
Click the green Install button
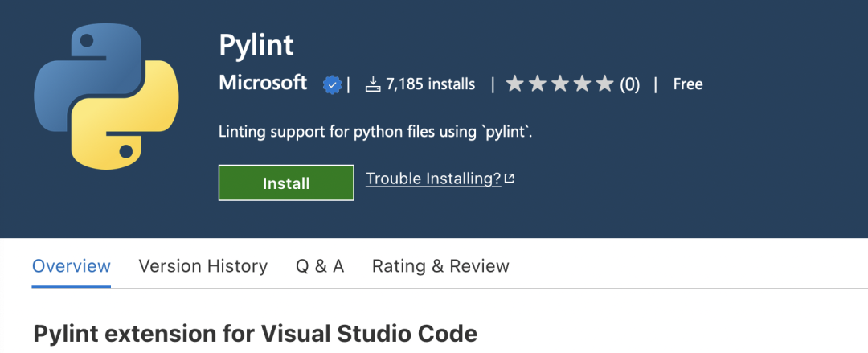(x=286, y=183)
